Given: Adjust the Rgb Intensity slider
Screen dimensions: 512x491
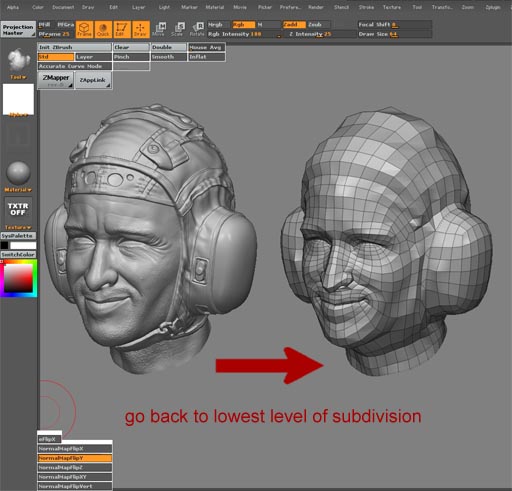Looking at the screenshot, I should click(244, 34).
